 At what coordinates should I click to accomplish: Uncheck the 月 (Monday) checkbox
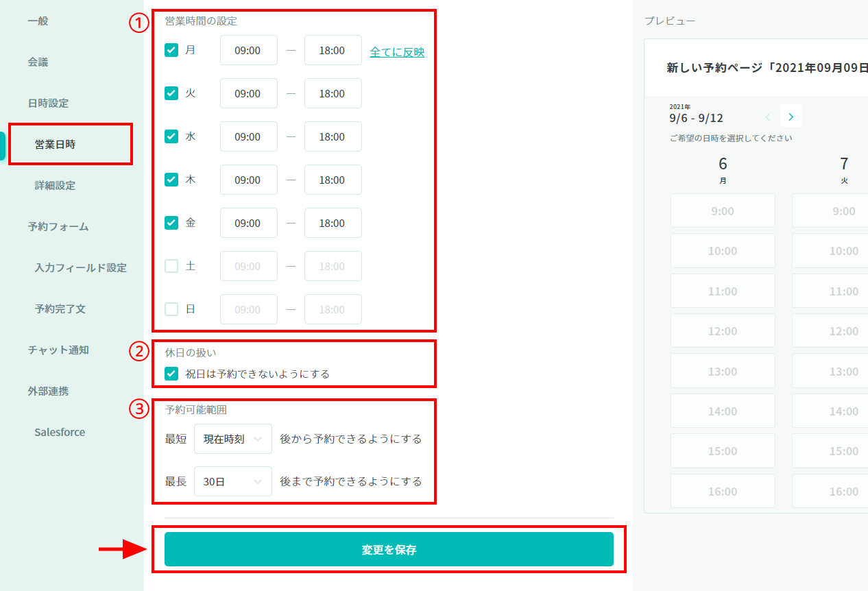(x=171, y=50)
